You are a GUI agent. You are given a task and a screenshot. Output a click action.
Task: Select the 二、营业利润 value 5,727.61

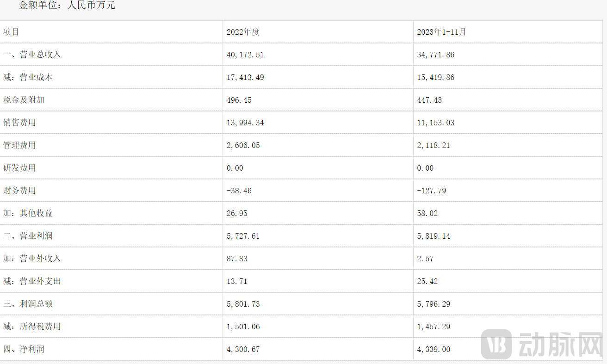pyautogui.click(x=243, y=236)
